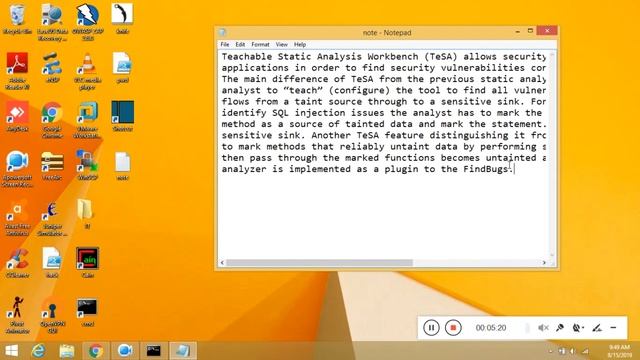
Task: Select the dark blue panel shortcut icon
Action: coord(122,116)
